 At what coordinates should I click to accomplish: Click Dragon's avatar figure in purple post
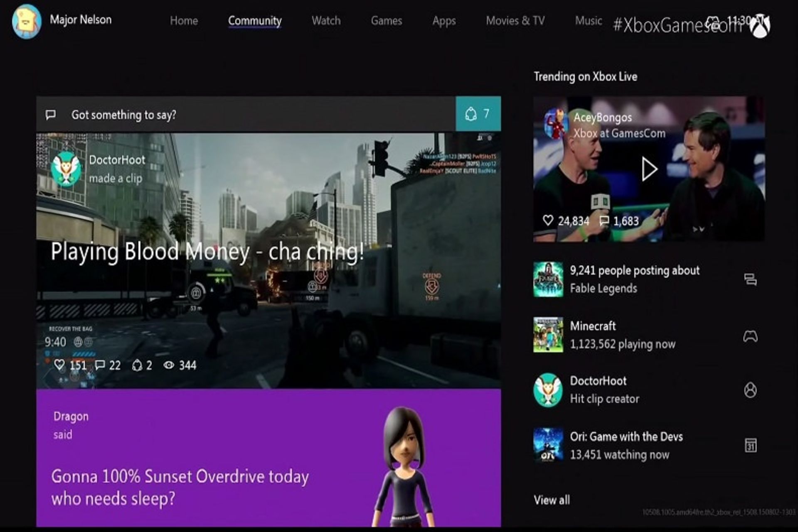pyautogui.click(x=404, y=467)
